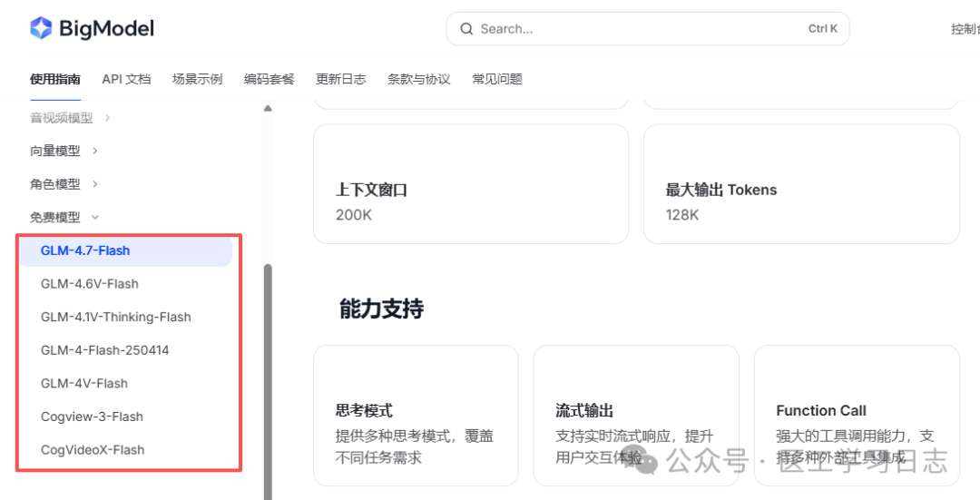This screenshot has height=500, width=980.
Task: Open the GLM-4V-Flash entry
Action: click(x=83, y=383)
